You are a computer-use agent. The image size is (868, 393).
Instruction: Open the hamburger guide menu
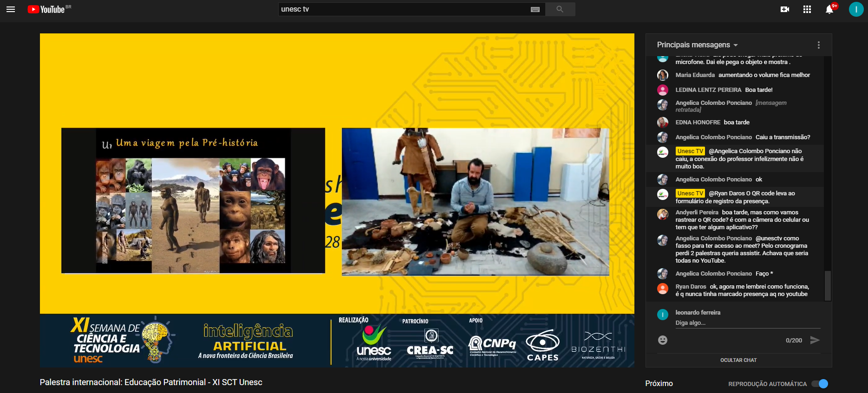point(11,9)
